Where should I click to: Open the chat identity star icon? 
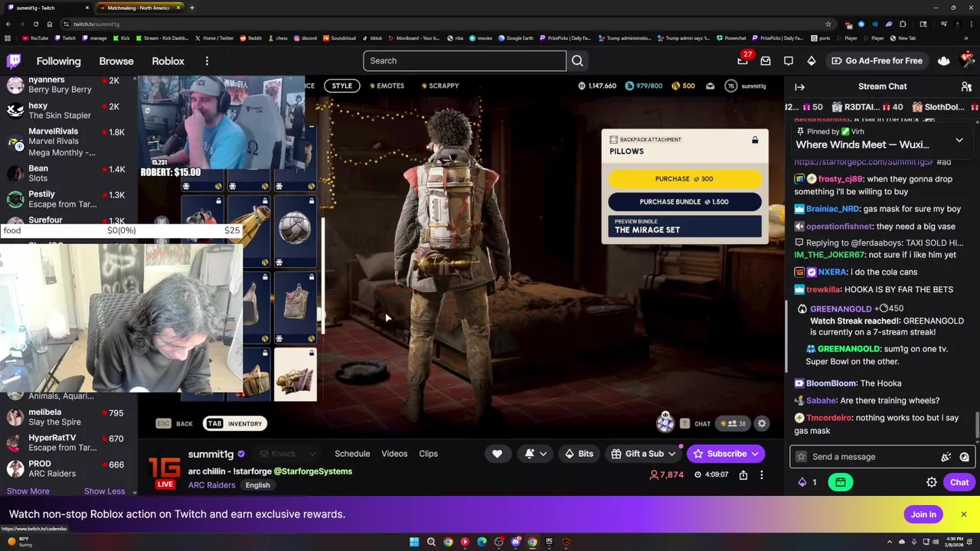(802, 457)
